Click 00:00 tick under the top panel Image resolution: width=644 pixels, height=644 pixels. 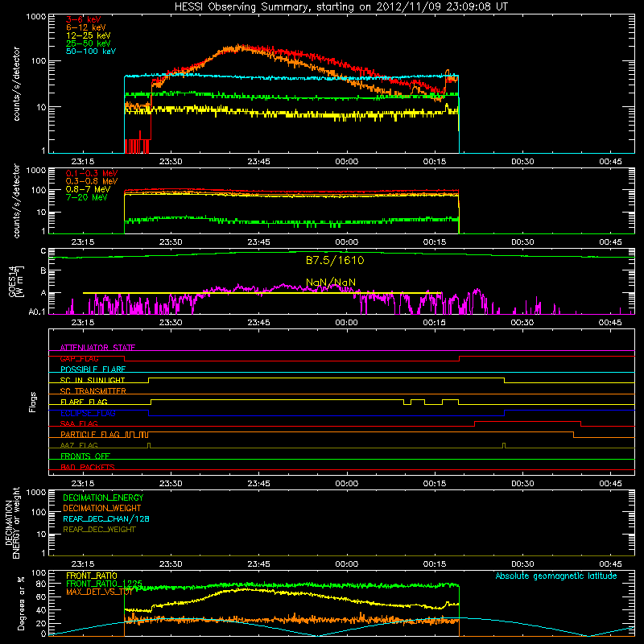[347, 162]
